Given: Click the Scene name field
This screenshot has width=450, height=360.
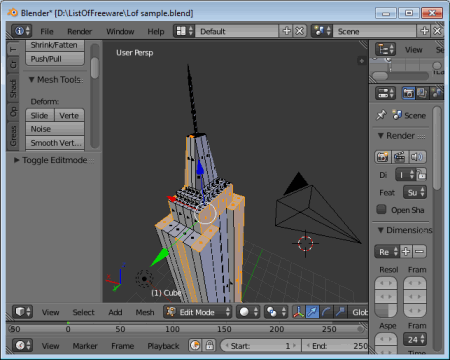Looking at the screenshot, I should point(375,31).
